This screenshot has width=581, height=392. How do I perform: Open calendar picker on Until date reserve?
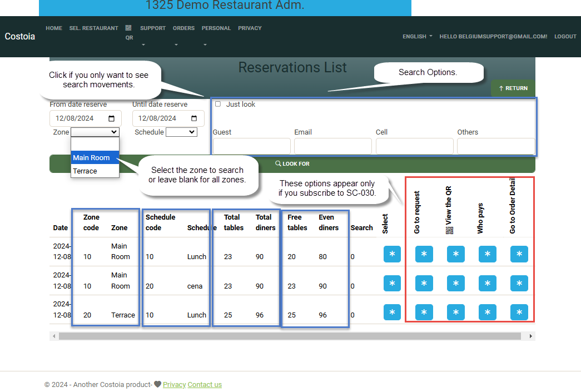coord(194,118)
